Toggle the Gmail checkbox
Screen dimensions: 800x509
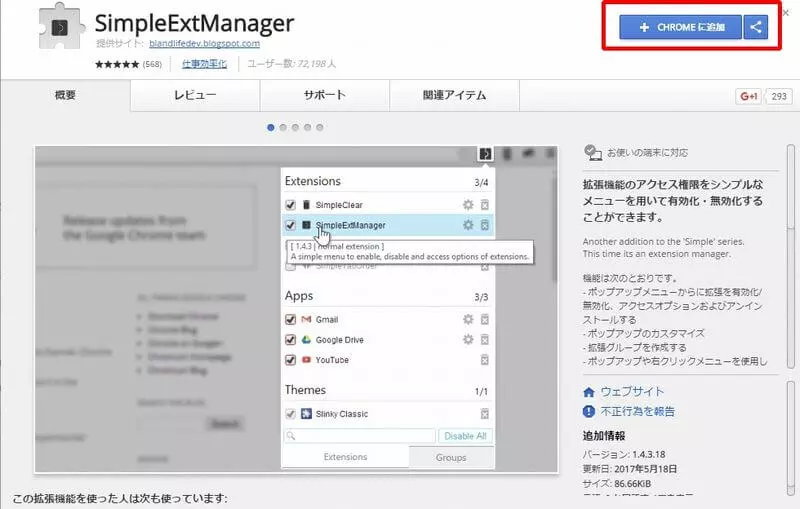(x=290, y=320)
